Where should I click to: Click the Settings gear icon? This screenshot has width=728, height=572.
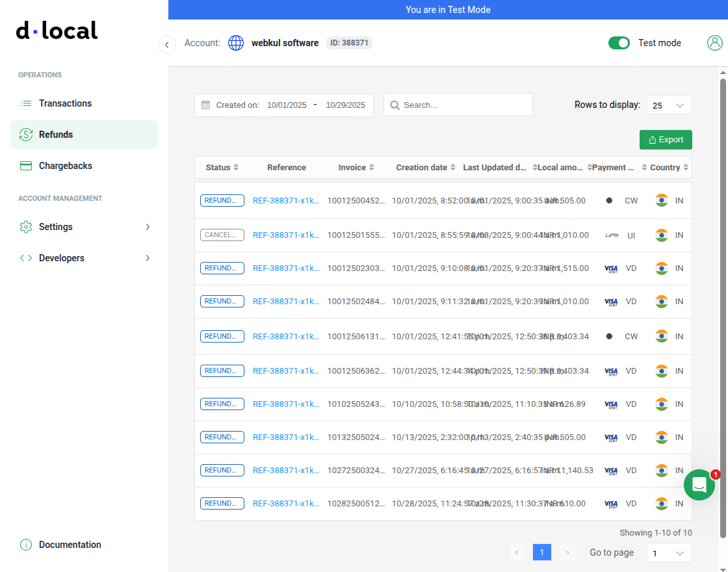26,226
